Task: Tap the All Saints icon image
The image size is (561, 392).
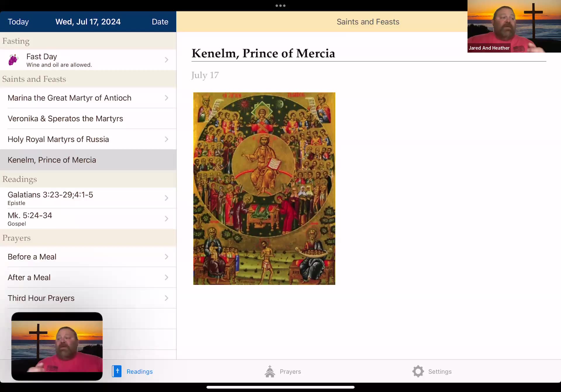Action: [264, 189]
